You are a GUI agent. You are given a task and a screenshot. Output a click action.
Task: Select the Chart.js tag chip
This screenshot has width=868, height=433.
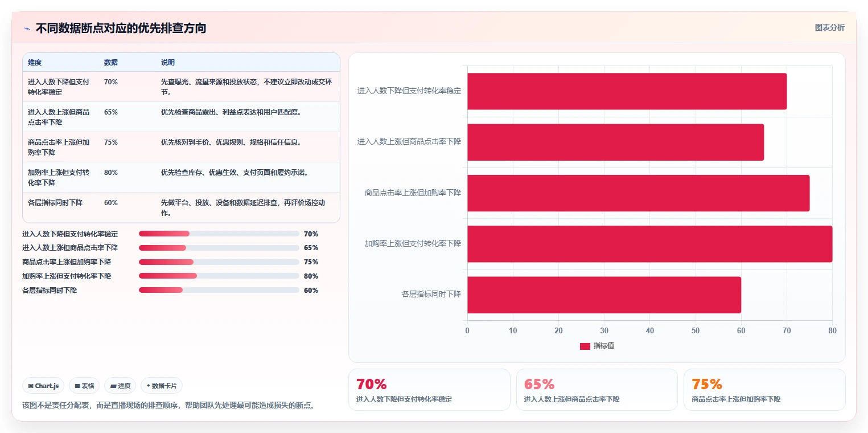[44, 386]
